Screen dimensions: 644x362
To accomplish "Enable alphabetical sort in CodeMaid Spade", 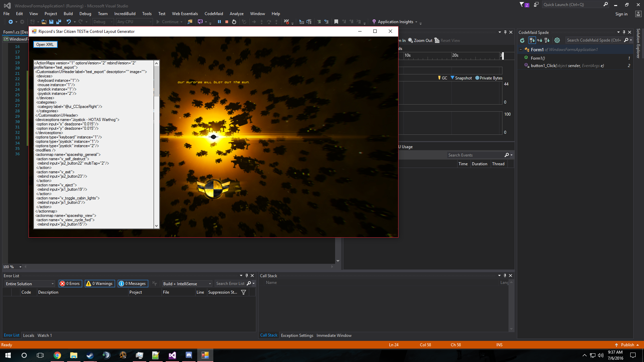I will (547, 40).
